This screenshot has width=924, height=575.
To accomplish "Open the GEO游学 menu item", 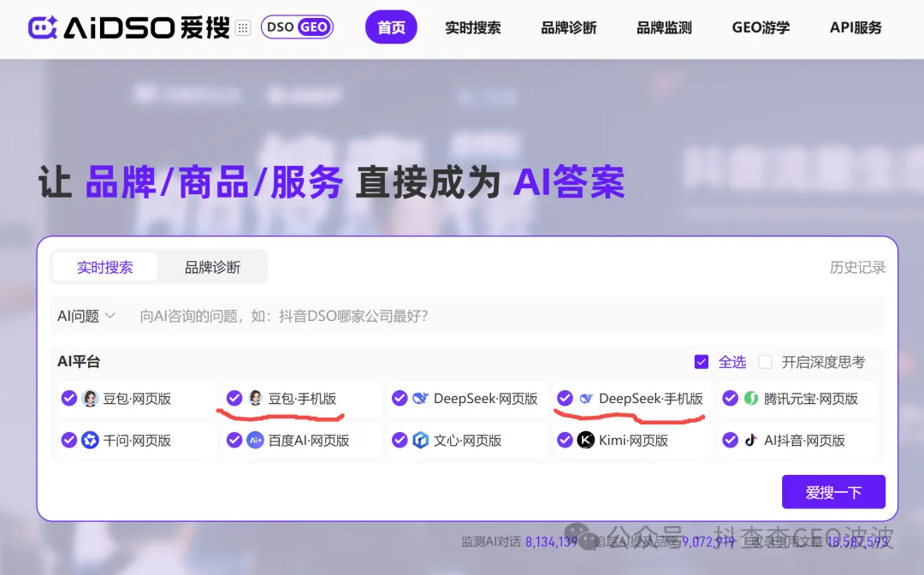I will point(760,27).
